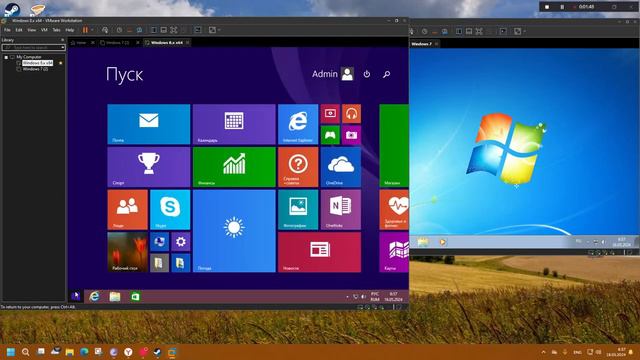Open Internet Explorer from the Windows 8 taskbar

pyautogui.click(x=94, y=296)
